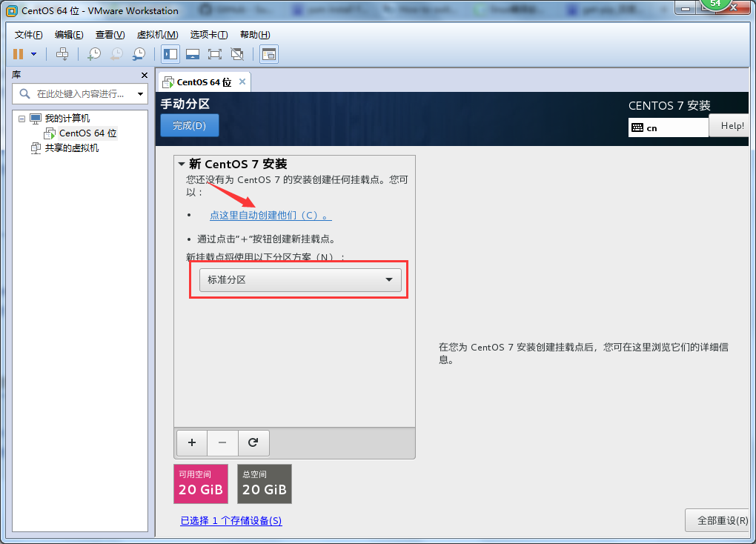Click the cn keyboard layout indicator

click(x=669, y=127)
